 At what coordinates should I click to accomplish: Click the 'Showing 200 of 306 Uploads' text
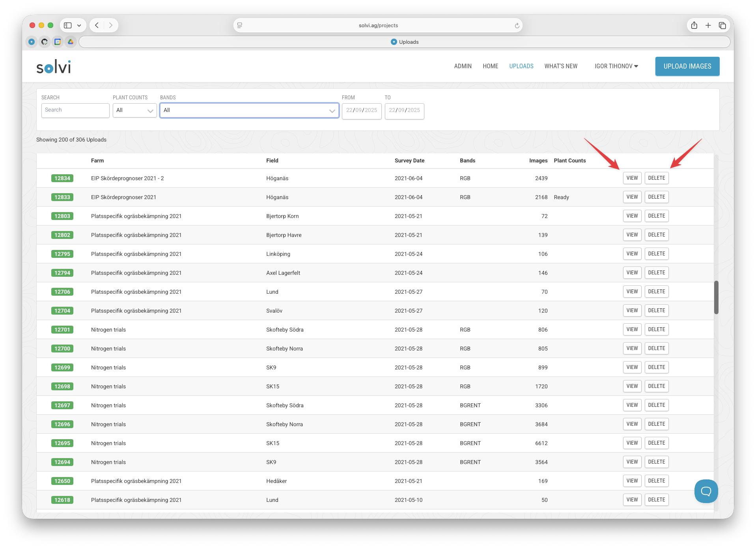[71, 140]
